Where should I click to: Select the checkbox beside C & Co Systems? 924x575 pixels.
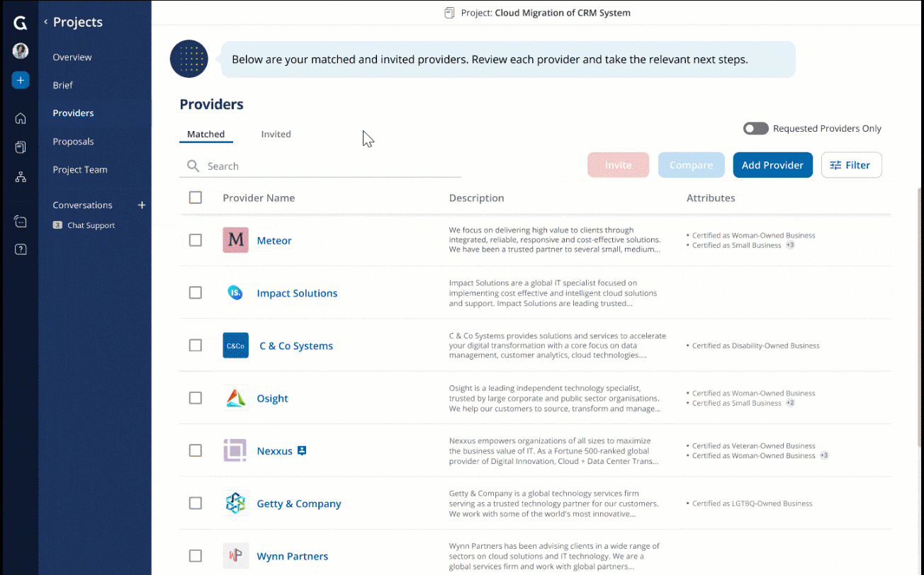(x=196, y=346)
